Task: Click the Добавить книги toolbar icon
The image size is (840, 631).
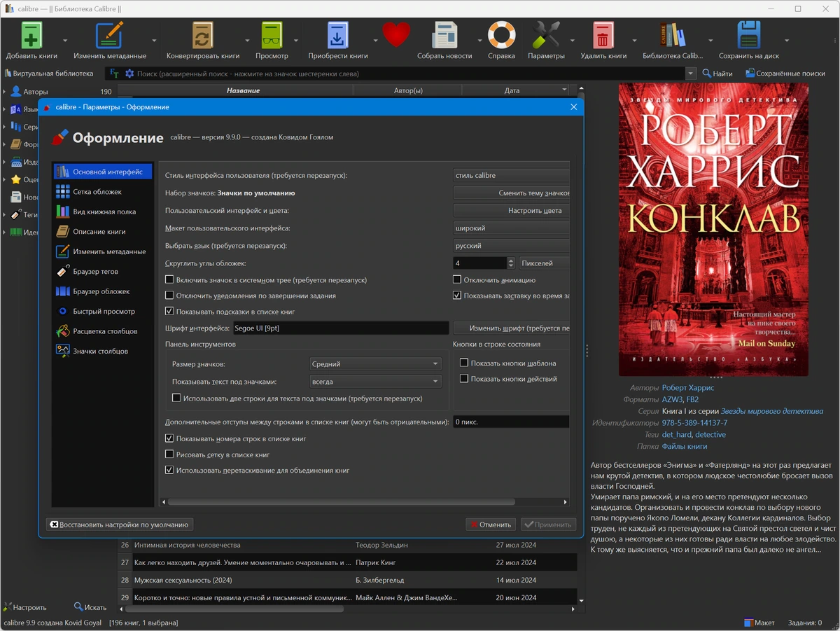Action: point(31,35)
